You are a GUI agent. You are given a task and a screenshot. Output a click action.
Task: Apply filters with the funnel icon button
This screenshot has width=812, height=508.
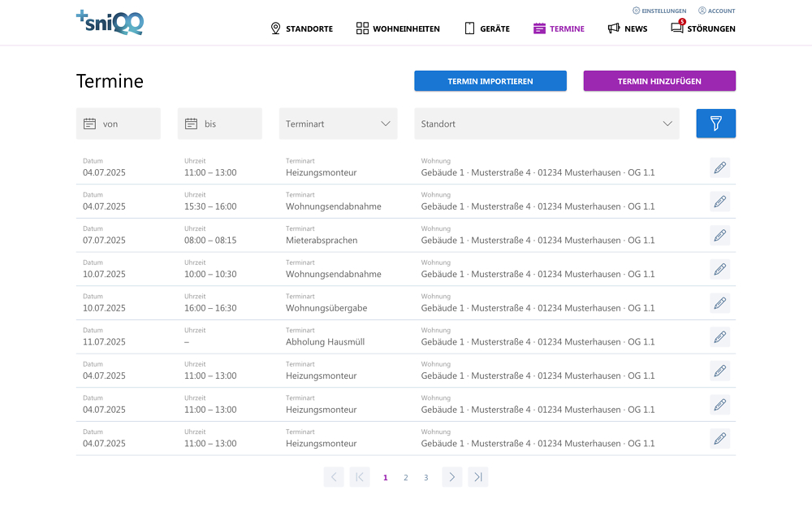[715, 124]
